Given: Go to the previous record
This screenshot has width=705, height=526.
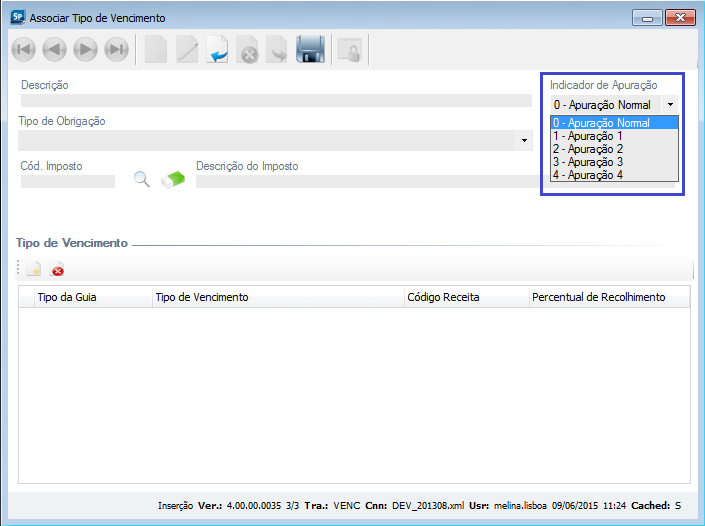Looking at the screenshot, I should pos(54,49).
